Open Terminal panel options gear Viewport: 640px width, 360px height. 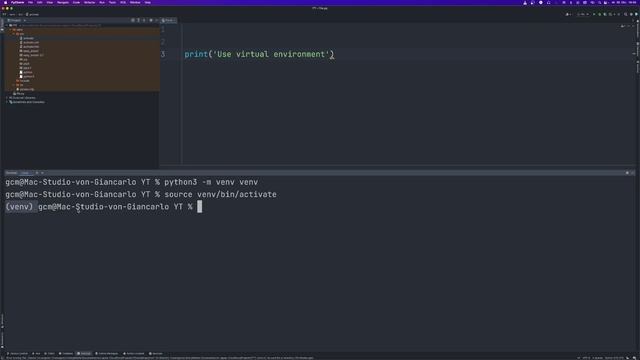pyautogui.click(x=627, y=173)
